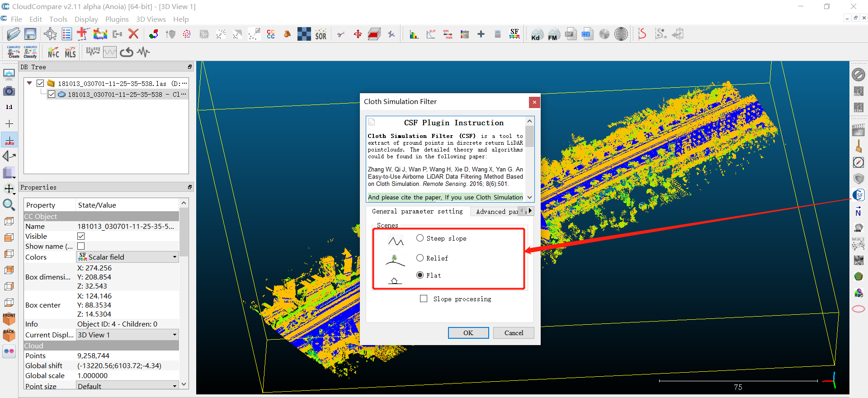This screenshot has height=398, width=868.
Task: Open the Colors Scalar field dropdown
Action: [x=127, y=257]
